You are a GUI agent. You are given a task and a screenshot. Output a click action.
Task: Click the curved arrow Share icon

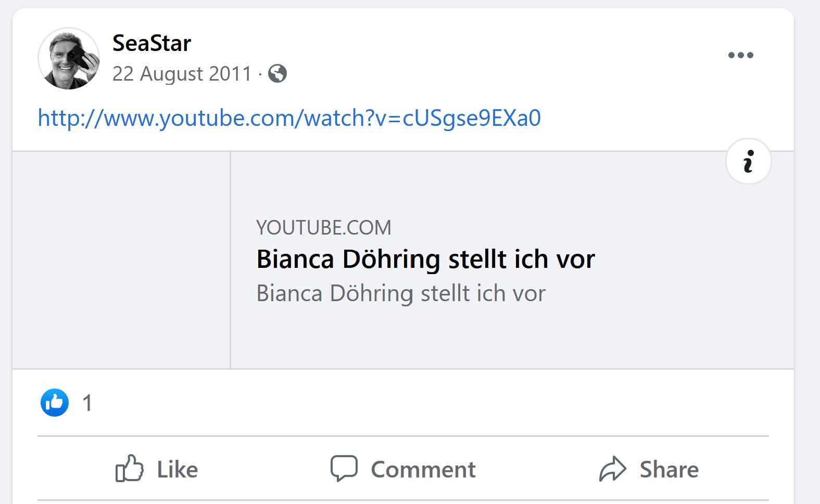click(x=612, y=469)
